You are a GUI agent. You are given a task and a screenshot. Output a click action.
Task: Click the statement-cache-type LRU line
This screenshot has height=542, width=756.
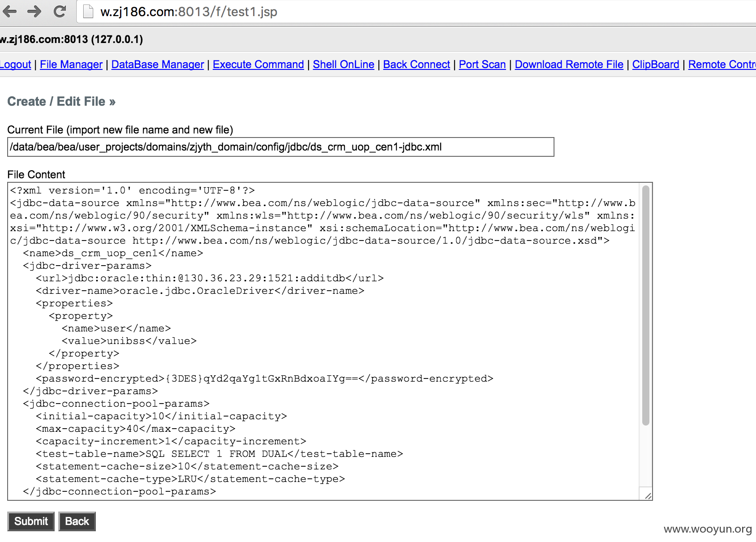(x=190, y=479)
